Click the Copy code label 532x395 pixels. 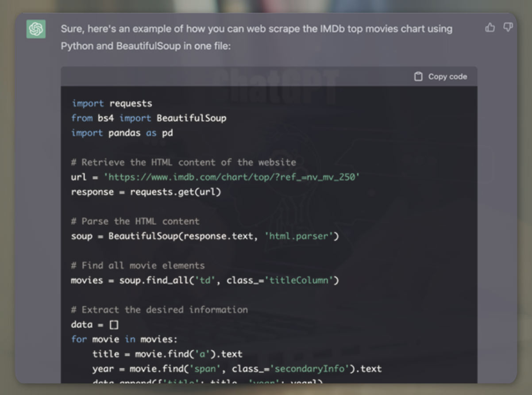pos(447,77)
